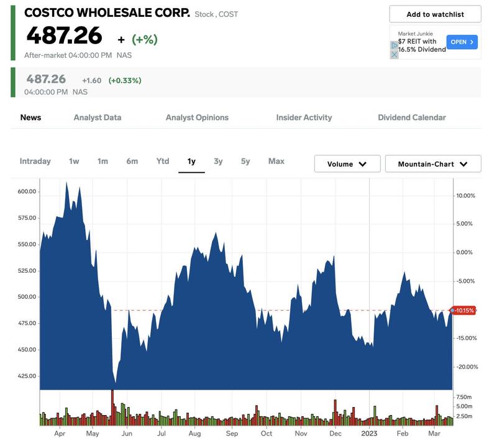Open the Mountain-Chart type dropdown
The height and width of the screenshot is (448, 497).
[x=433, y=164]
